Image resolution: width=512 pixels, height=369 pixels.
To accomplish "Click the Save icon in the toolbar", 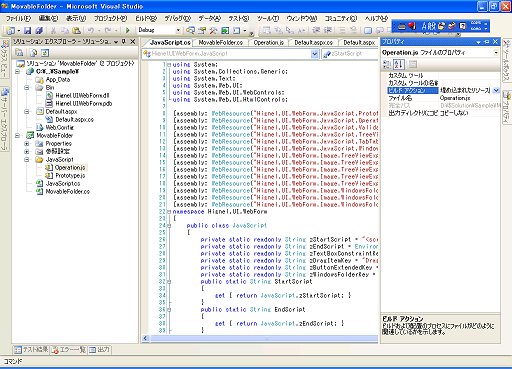I will click(28, 31).
